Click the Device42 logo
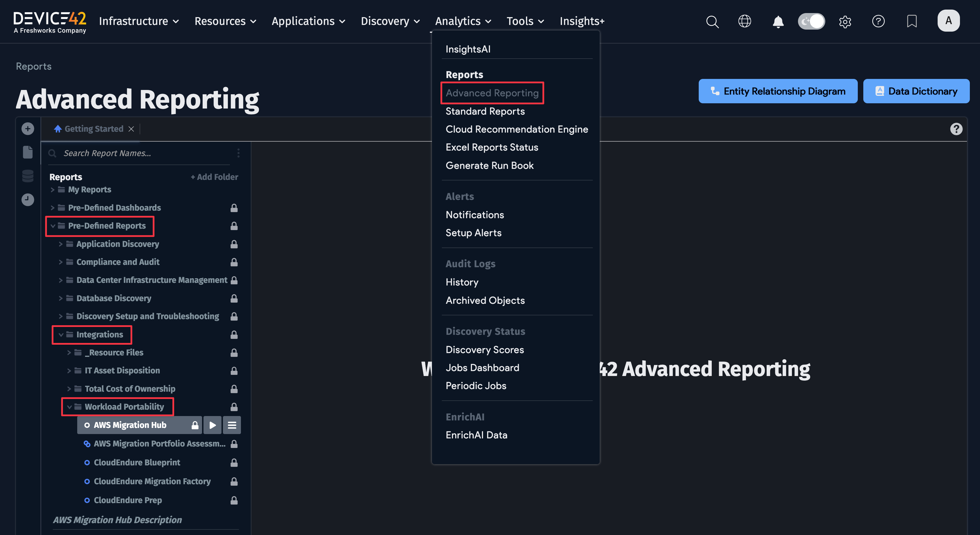This screenshot has height=535, width=980. [x=50, y=22]
